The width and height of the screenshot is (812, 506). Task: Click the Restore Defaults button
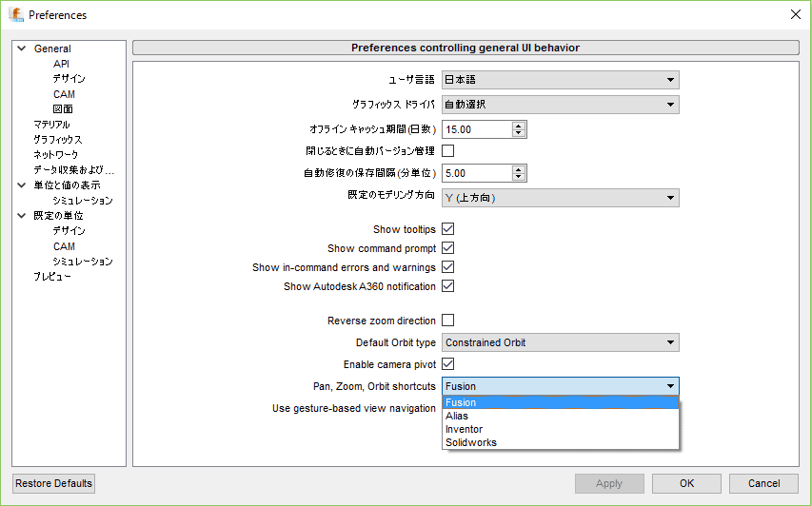click(x=54, y=484)
